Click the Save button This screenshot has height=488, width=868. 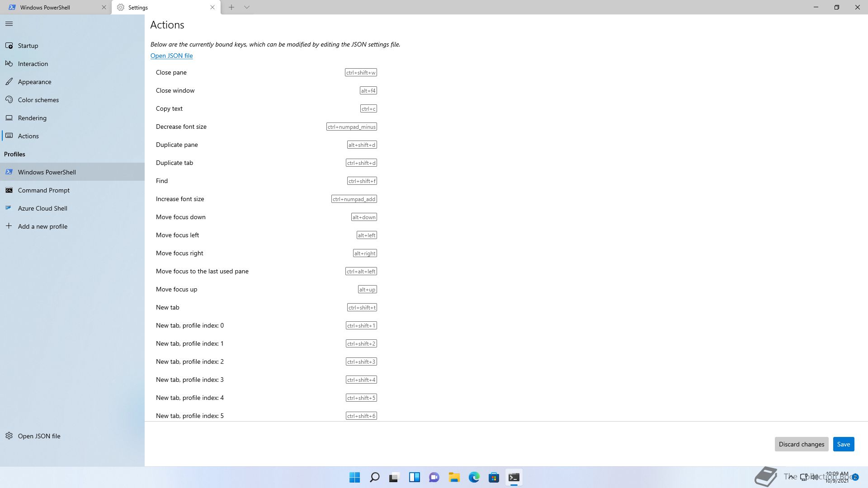click(x=843, y=444)
